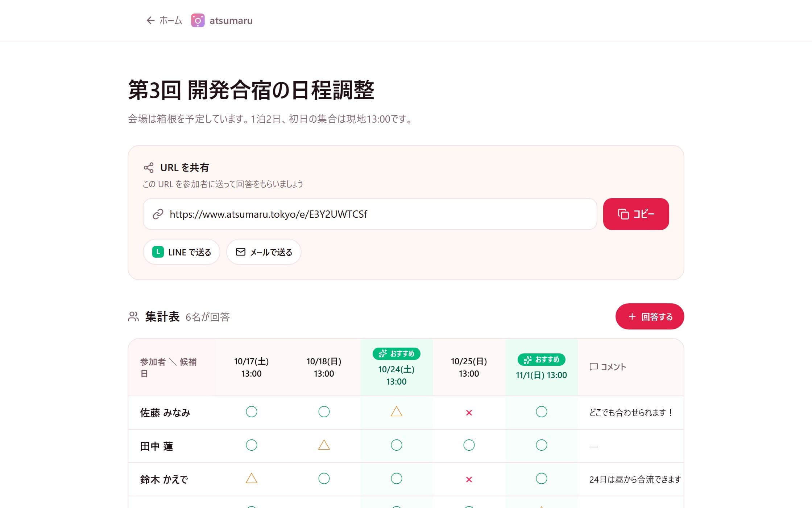Click 田中 蓮's circle for 10/24(土)
The height and width of the screenshot is (508, 812).
pos(397,445)
